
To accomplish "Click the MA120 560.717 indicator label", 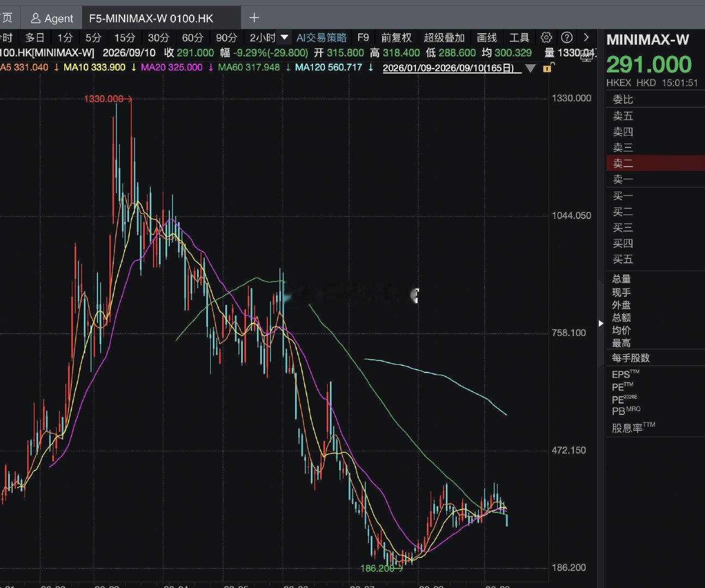I will pos(328,68).
